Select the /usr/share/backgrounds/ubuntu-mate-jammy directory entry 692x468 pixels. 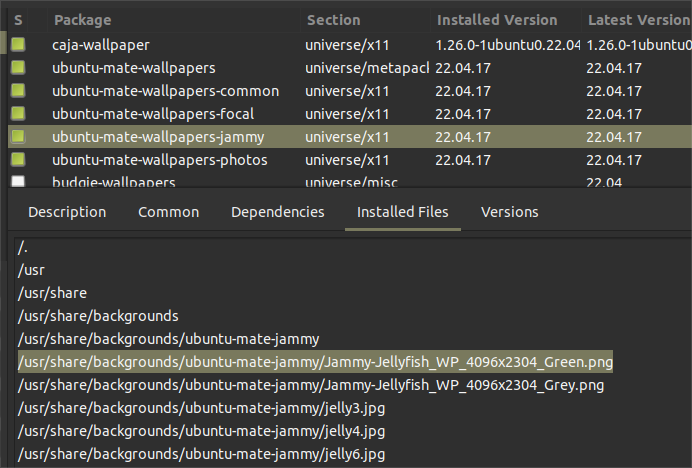pos(169,339)
